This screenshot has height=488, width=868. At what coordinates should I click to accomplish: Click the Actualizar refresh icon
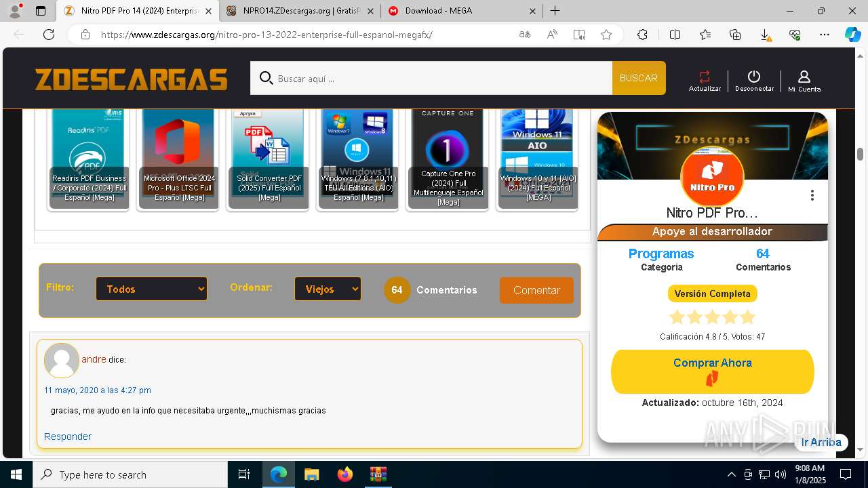click(705, 77)
